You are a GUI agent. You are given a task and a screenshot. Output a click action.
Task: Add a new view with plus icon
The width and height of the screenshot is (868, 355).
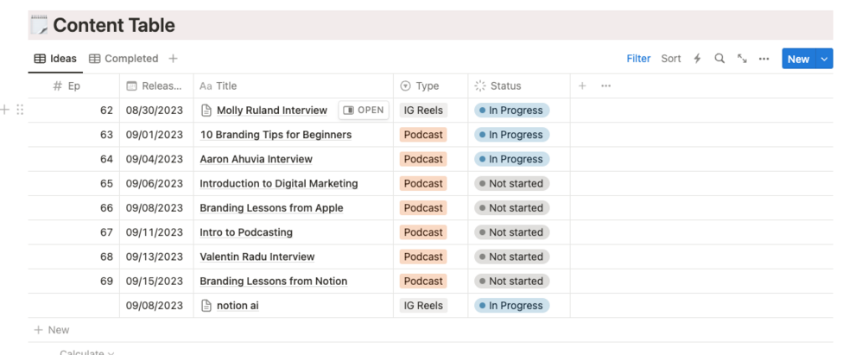click(173, 59)
